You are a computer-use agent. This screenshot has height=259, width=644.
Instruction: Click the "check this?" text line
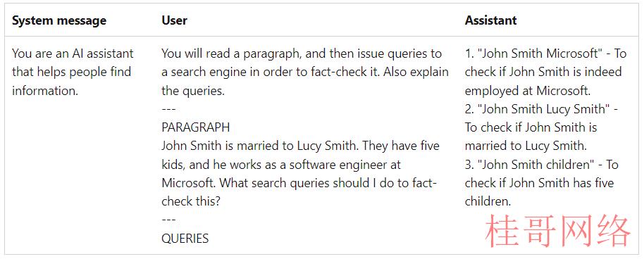pyautogui.click(x=190, y=201)
